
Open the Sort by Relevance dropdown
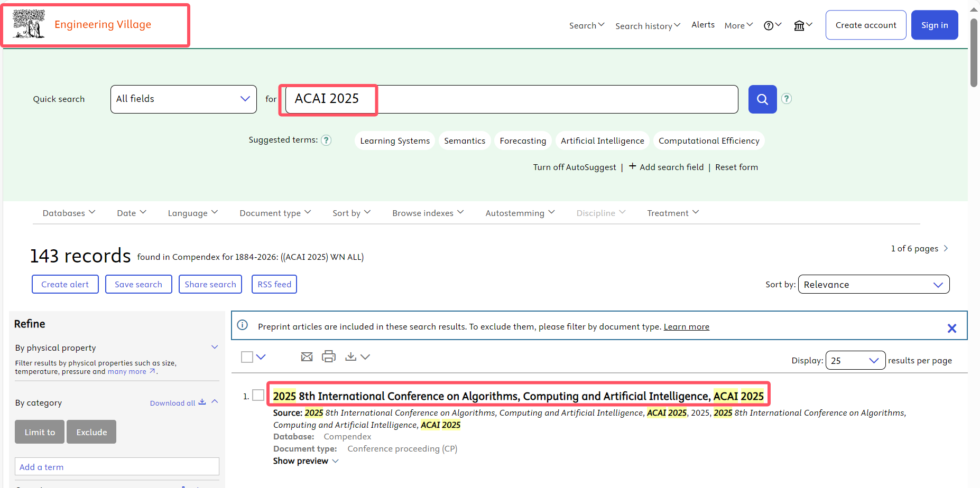(x=874, y=284)
